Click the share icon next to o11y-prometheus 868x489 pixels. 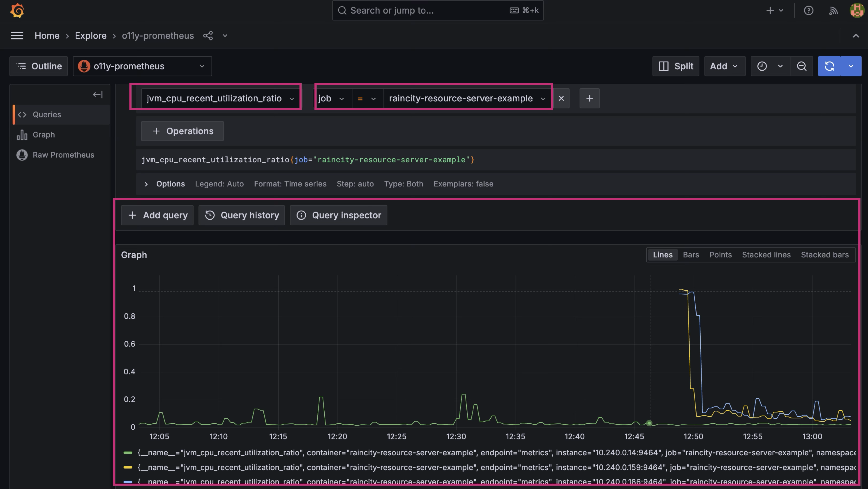(x=208, y=36)
